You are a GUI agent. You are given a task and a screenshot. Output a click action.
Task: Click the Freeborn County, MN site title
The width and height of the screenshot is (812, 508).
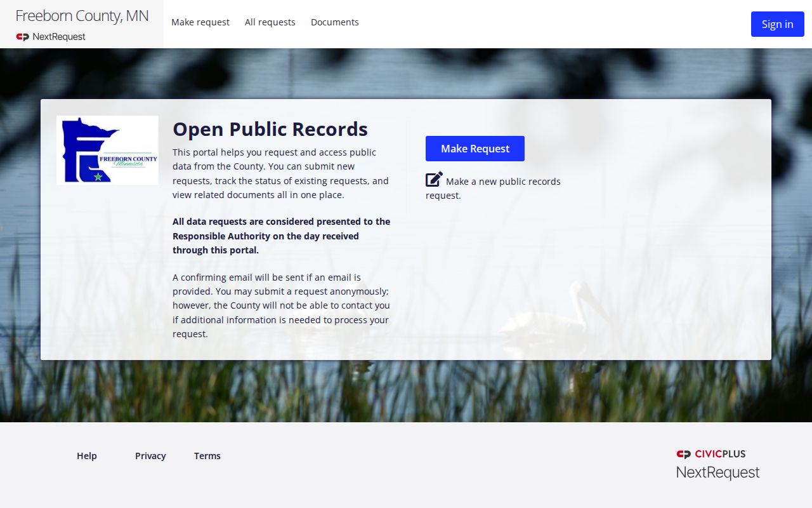(x=82, y=16)
